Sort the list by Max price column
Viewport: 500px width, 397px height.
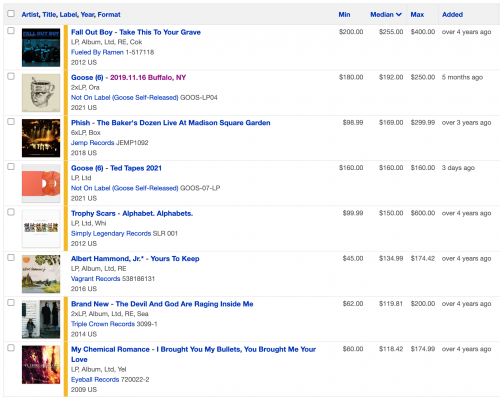(x=417, y=14)
